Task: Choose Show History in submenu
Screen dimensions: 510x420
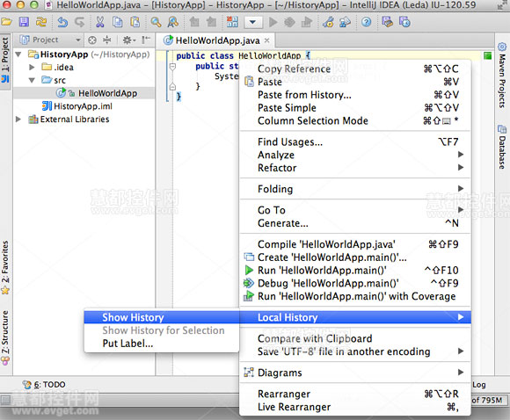Action: pyautogui.click(x=162, y=317)
